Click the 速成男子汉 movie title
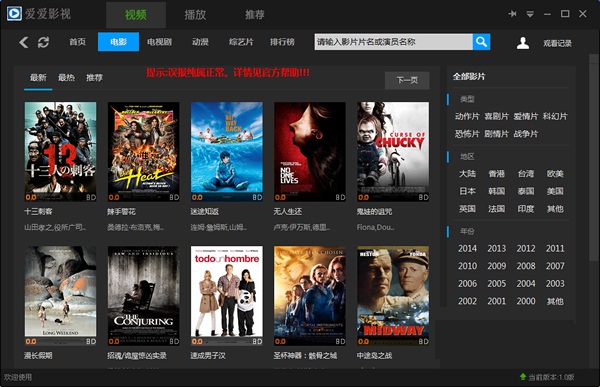 (208, 356)
